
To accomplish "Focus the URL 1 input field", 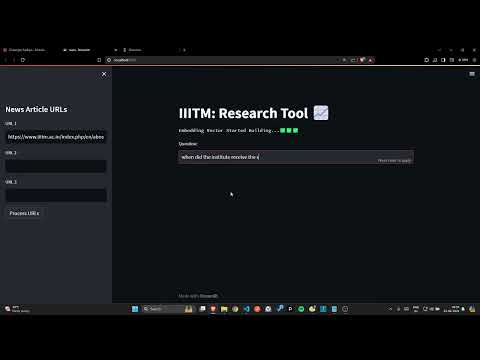I will [x=56, y=137].
